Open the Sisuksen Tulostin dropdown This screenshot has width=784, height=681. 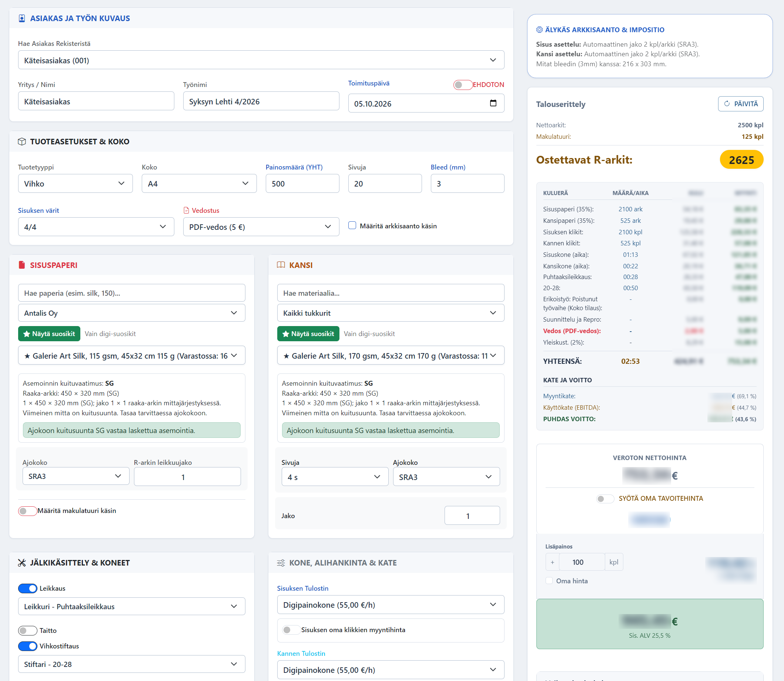point(391,605)
